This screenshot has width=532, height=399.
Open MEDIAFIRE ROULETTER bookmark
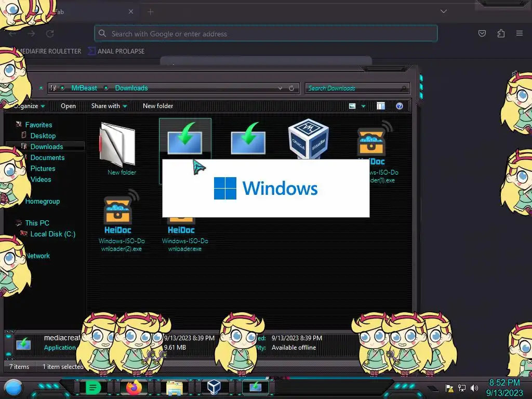(49, 51)
